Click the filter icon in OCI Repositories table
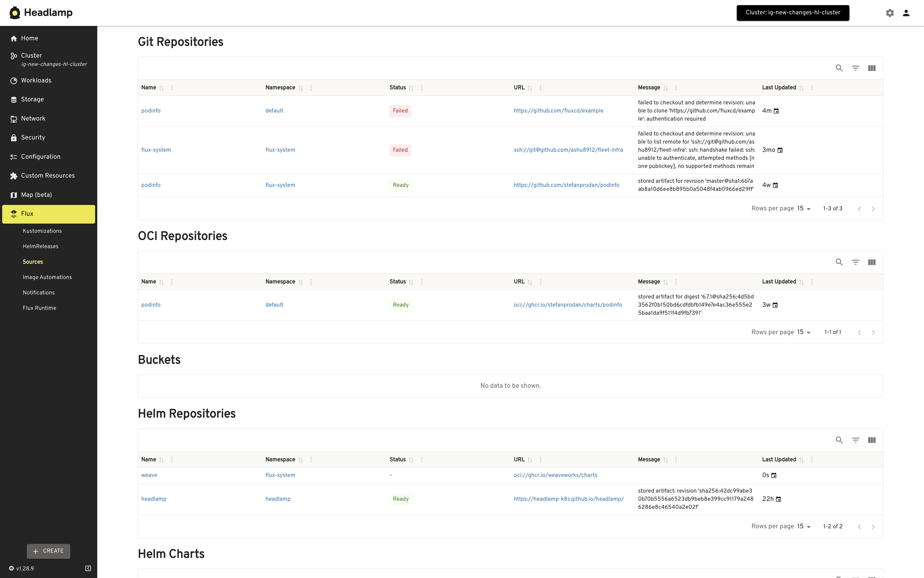Screen dimensions: 924x578 point(855,262)
